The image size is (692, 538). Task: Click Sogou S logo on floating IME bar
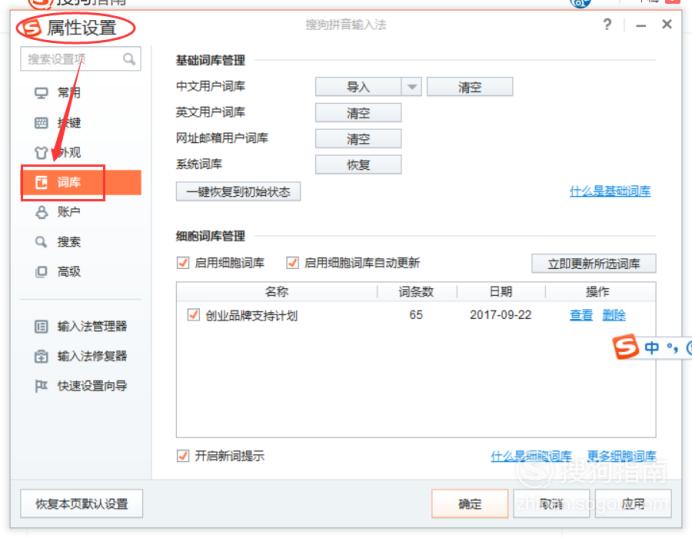pyautogui.click(x=625, y=346)
